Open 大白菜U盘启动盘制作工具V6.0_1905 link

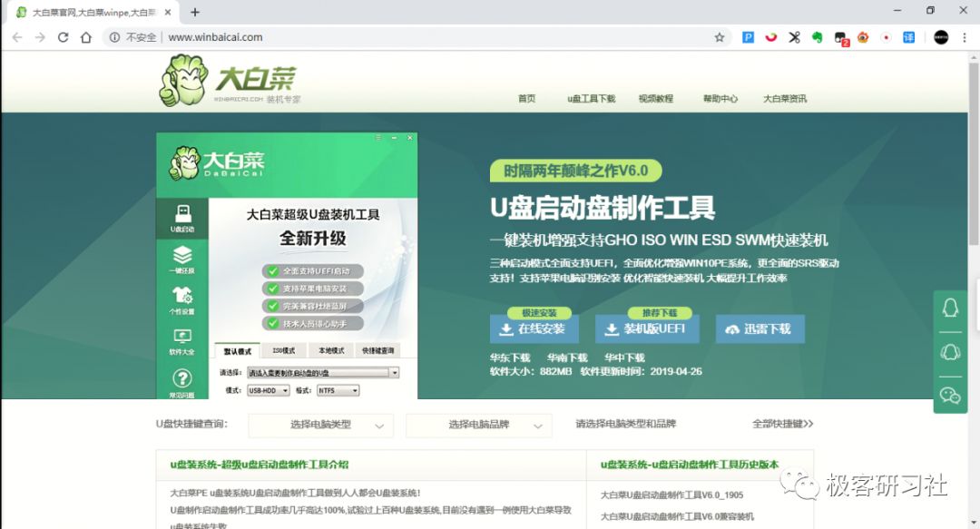click(x=671, y=495)
